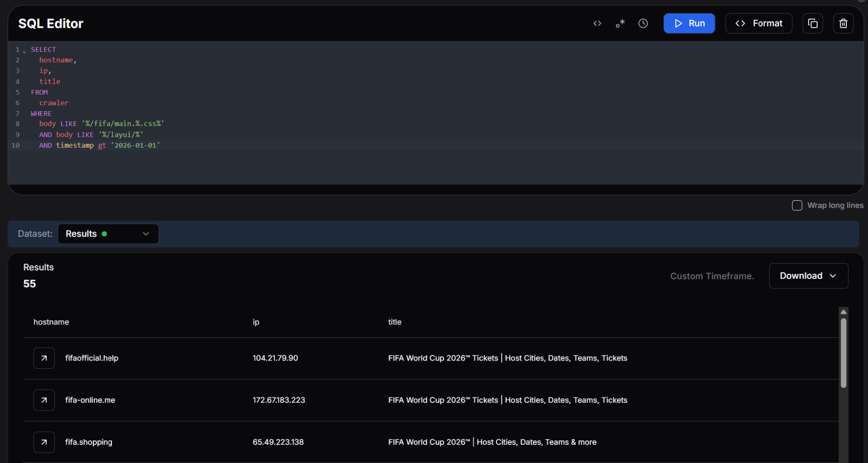
Task: Click the '%/fifa/main.%.css%' string on line 8
Action: coord(123,124)
